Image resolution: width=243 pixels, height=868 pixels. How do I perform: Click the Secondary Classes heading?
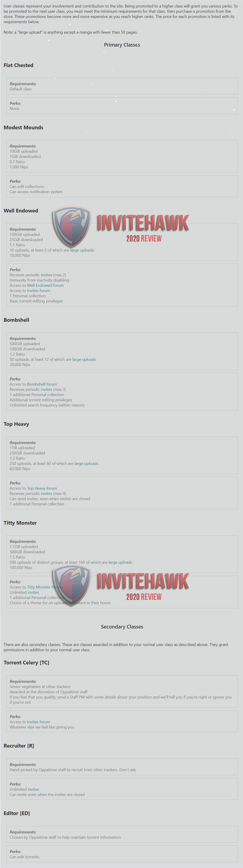[122, 627]
